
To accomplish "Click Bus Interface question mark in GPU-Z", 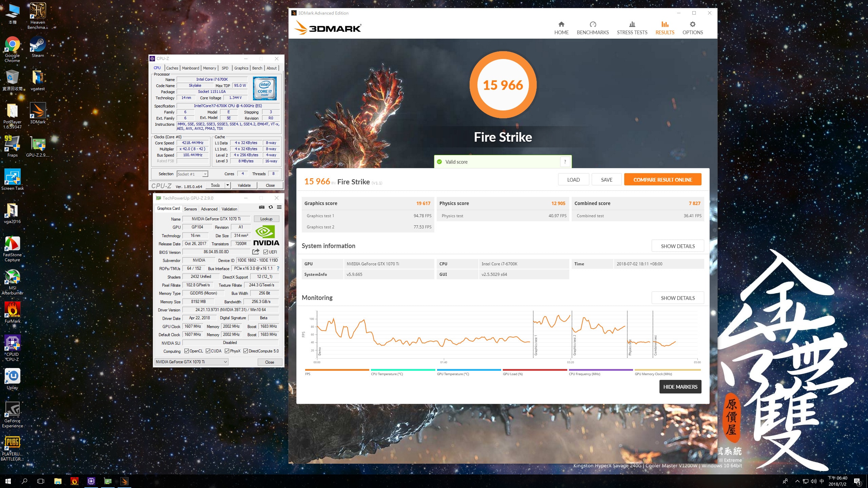I will click(278, 268).
